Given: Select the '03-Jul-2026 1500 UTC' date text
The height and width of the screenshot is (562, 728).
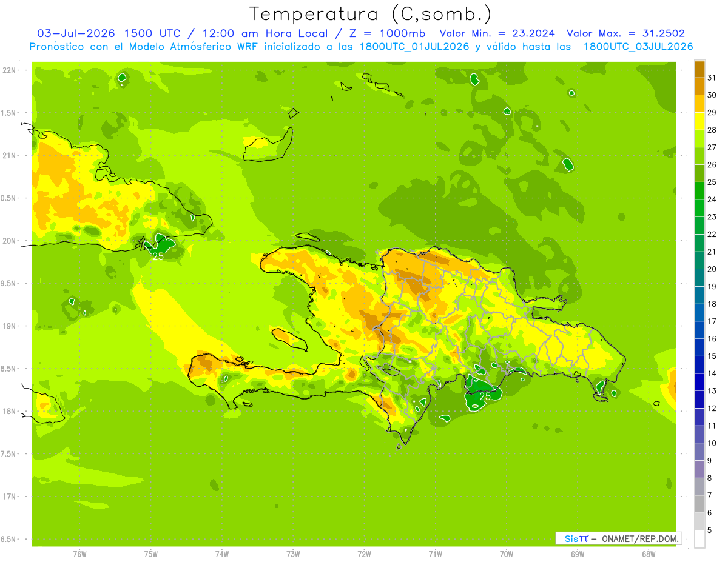Looking at the screenshot, I should pyautogui.click(x=109, y=33).
